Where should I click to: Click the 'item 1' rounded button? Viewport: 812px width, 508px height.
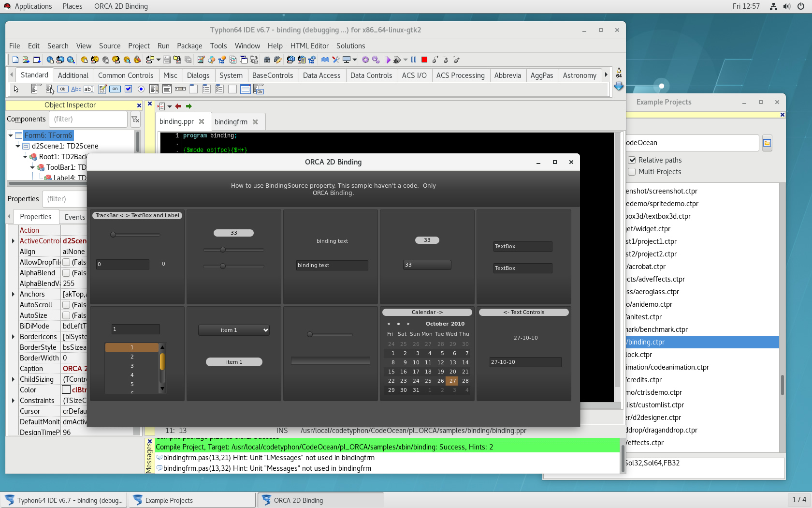234,362
